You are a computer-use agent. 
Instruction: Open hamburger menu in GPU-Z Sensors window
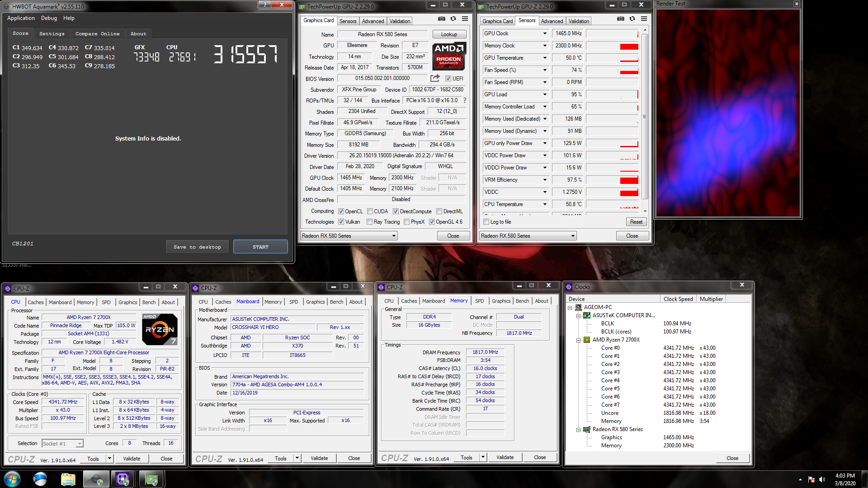(644, 19)
